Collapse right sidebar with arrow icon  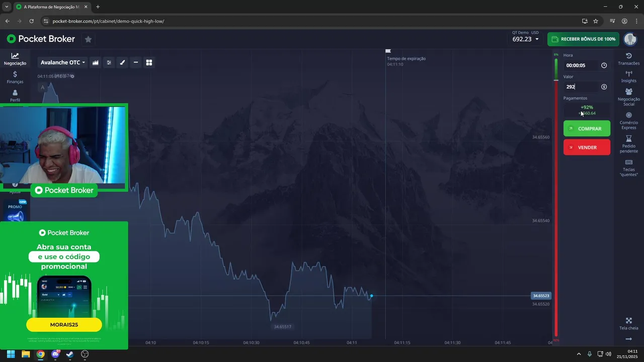click(x=628, y=339)
